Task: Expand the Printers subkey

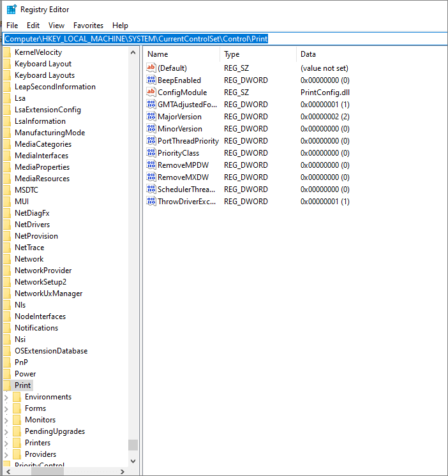Action: point(6,443)
